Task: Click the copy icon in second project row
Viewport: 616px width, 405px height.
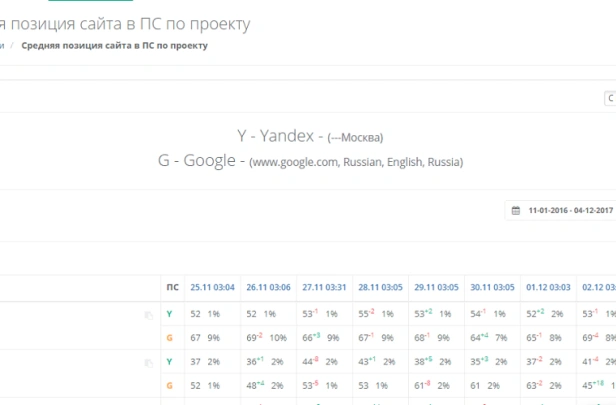Action: (148, 363)
